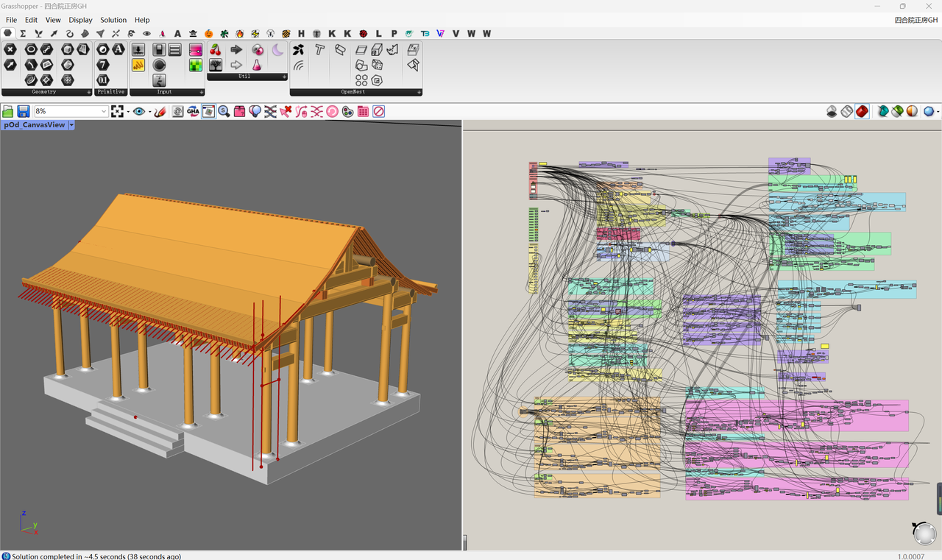Toggle shaded red preview mode

click(863, 111)
